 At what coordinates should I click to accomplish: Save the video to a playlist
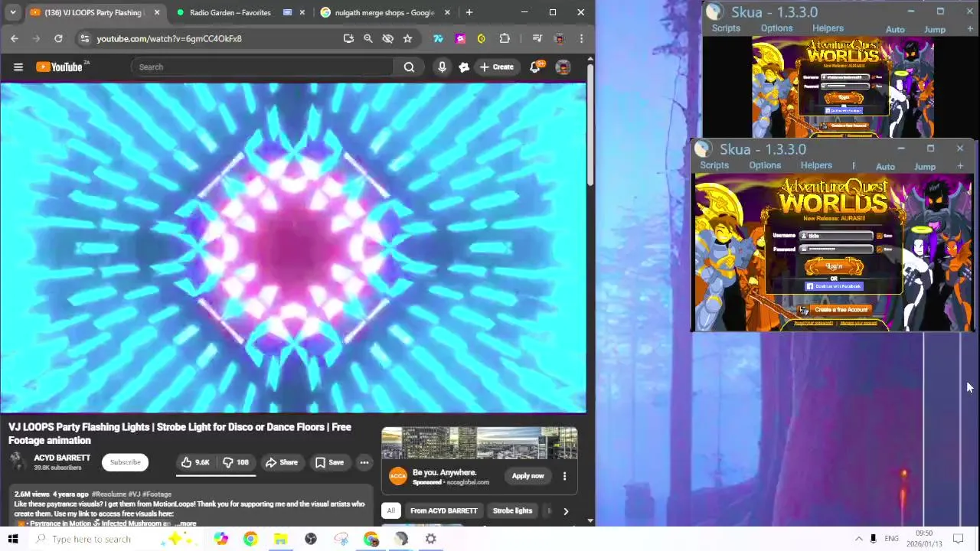329,462
